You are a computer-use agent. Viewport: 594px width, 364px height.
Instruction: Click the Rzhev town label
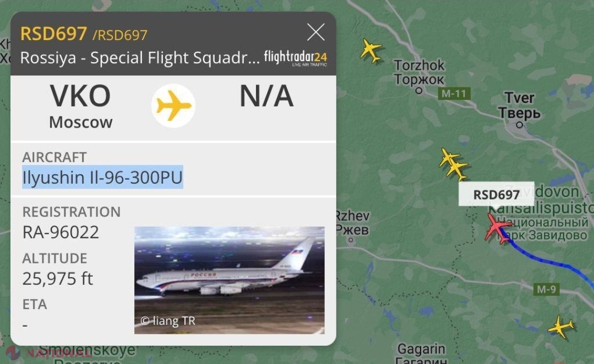352,223
